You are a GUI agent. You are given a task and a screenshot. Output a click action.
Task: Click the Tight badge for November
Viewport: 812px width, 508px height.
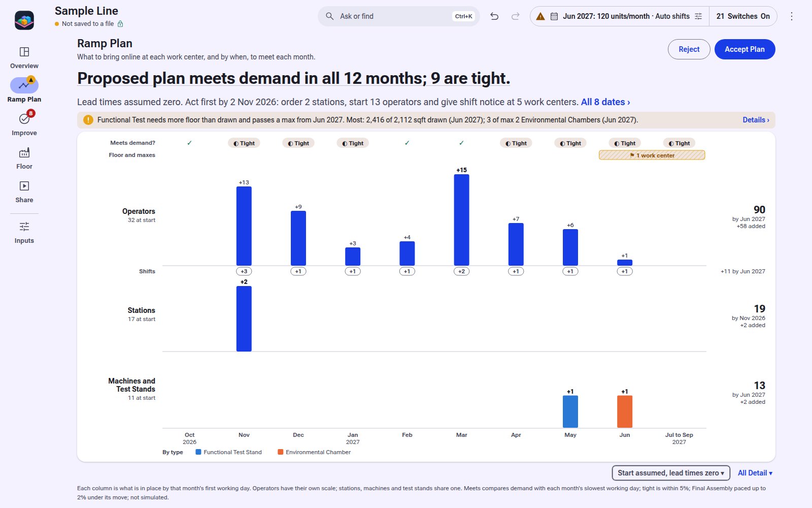244,143
